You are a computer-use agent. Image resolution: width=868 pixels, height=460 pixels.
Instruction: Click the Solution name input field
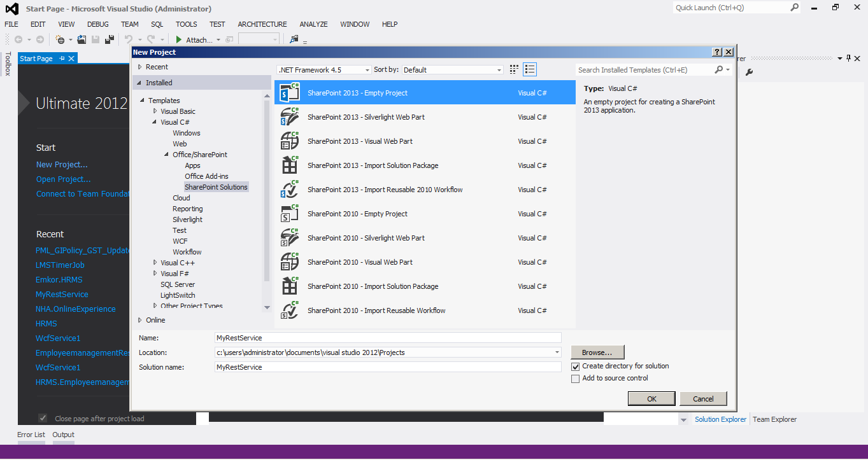(387, 366)
